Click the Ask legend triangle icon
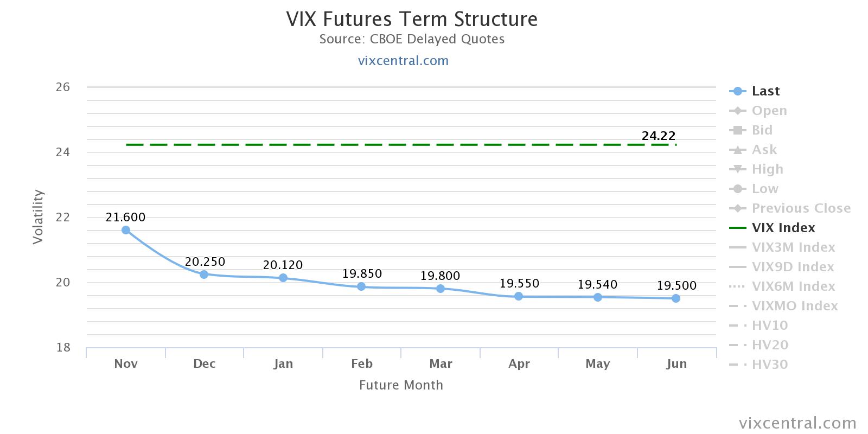Screen dimensions: 868x434 click(737, 150)
